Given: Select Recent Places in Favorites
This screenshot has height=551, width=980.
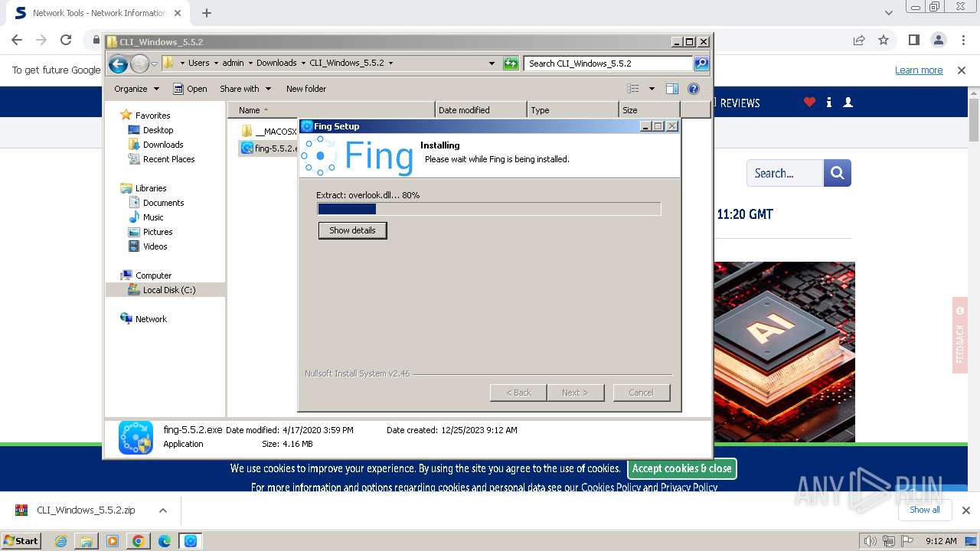Looking at the screenshot, I should (x=168, y=159).
